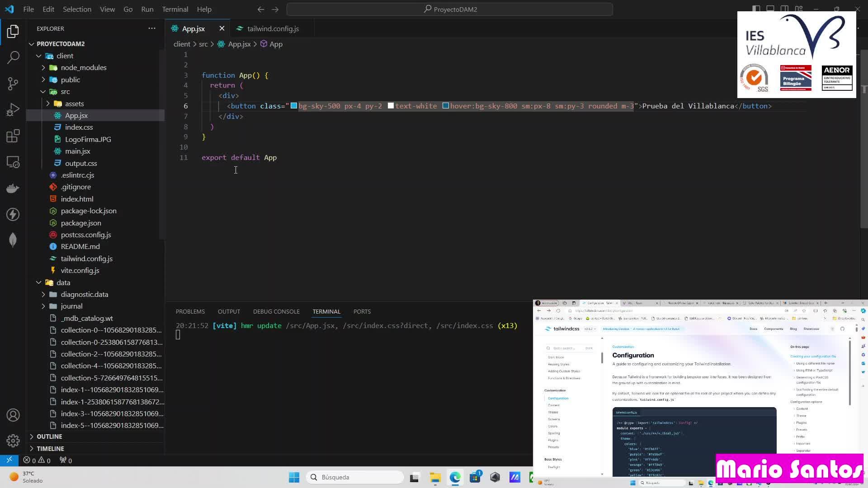Image resolution: width=868 pixels, height=488 pixels.
Task: Open the MongoDB leaf icon view
Action: [x=13, y=240]
